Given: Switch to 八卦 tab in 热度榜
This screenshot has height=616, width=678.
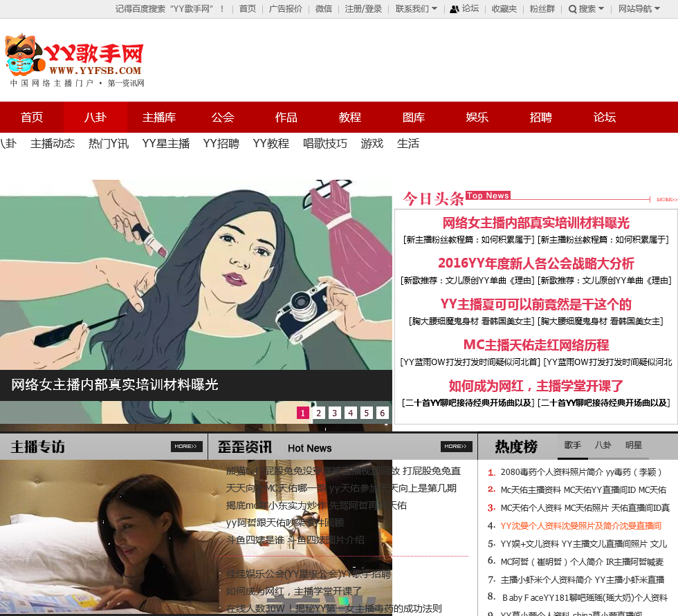Looking at the screenshot, I should point(603,445).
